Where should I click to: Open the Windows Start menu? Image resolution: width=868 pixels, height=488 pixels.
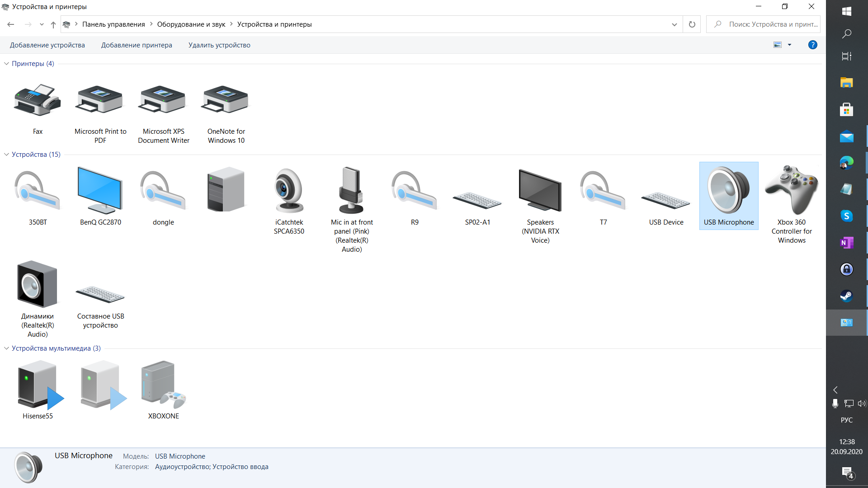pyautogui.click(x=847, y=11)
